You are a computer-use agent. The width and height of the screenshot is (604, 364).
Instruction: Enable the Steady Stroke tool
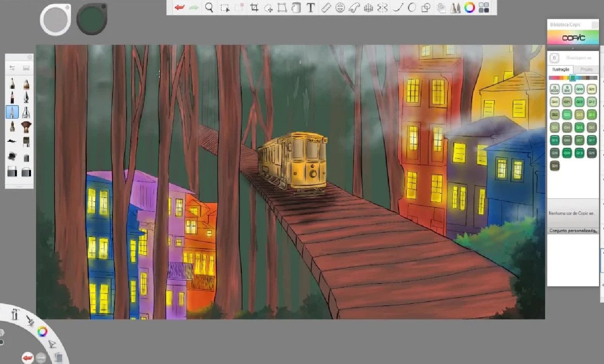point(397,8)
